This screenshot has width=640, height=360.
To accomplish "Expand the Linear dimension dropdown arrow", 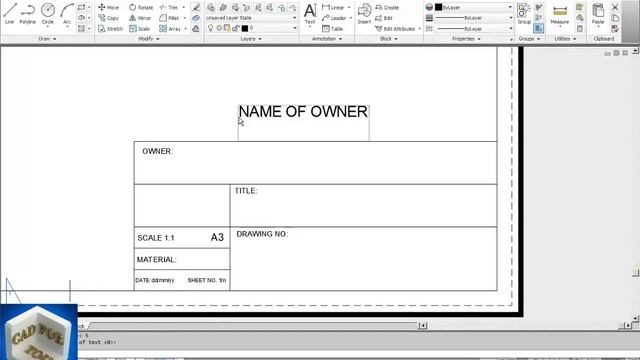I will click(349, 7).
